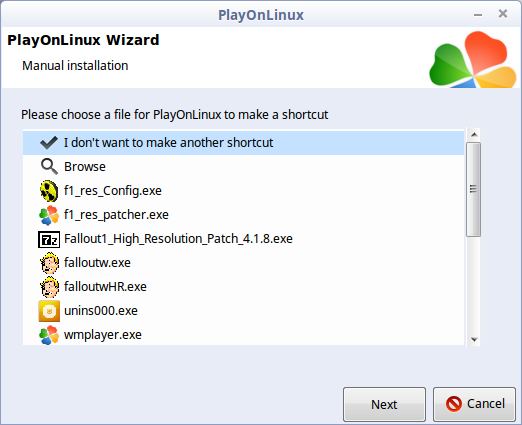Screen dimensions: 522x425
Task: Select unins000.exe file name
Action: coord(101,311)
